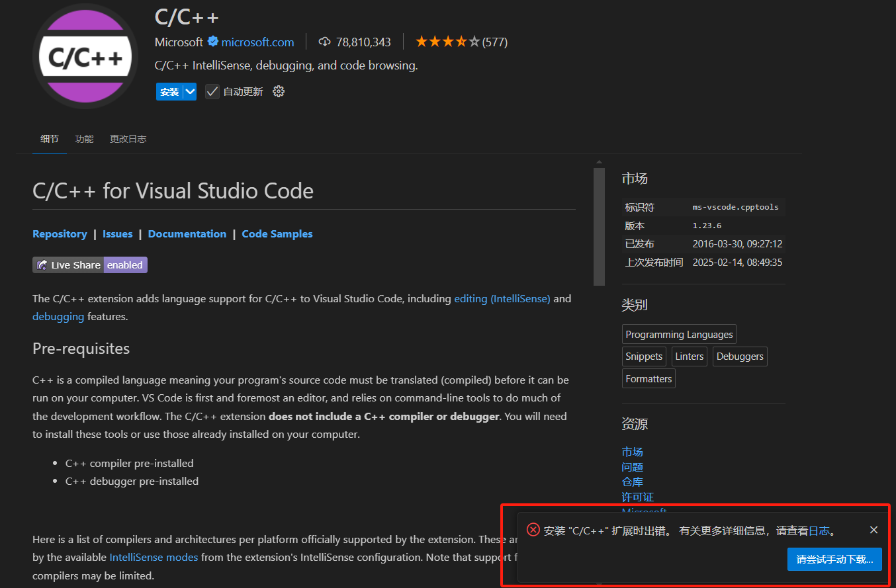Click the version value 1.23.6
Screen dimensions: 896x588
pyautogui.click(x=707, y=226)
